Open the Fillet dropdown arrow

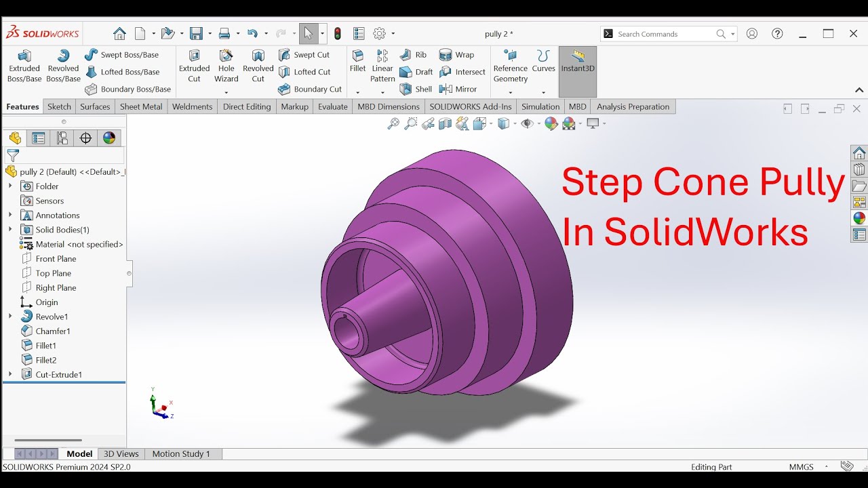358,93
